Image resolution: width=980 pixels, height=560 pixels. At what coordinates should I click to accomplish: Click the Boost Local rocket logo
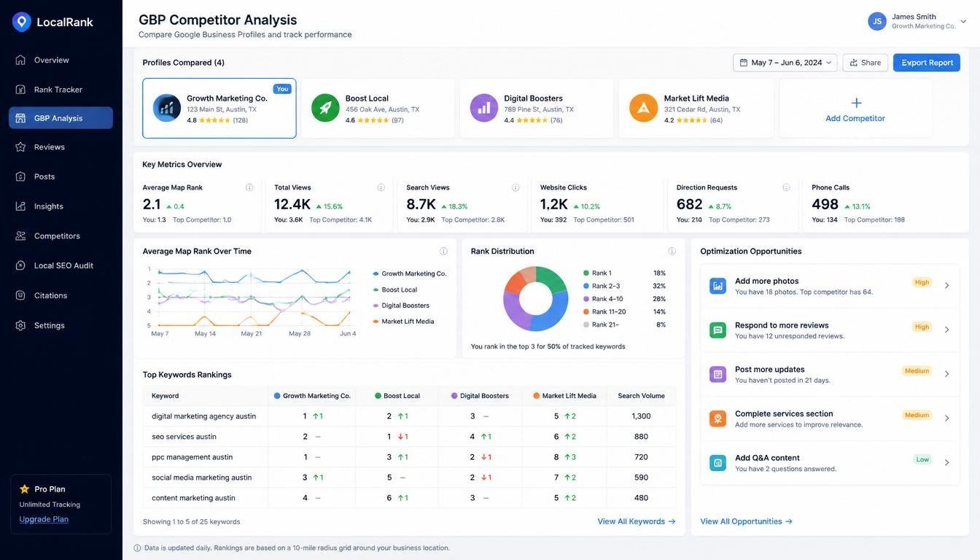[x=325, y=108]
